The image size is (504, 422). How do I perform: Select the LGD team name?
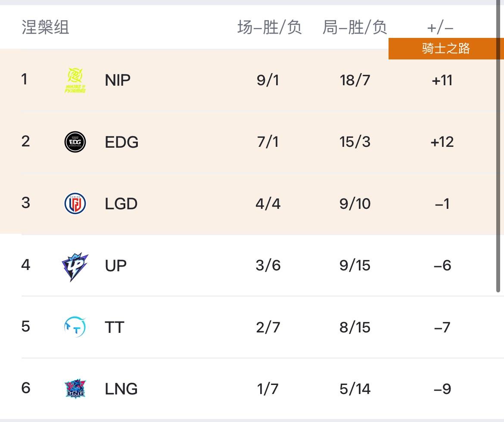pos(121,204)
